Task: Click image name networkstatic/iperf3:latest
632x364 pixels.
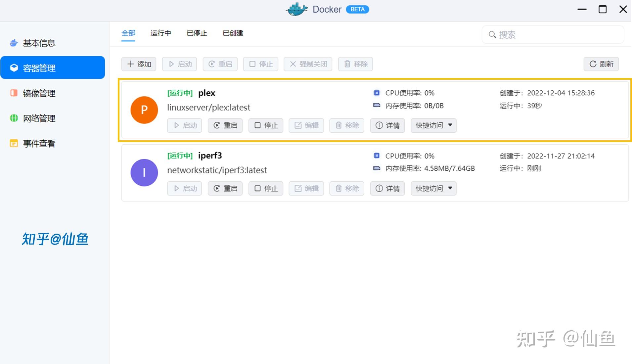Action: pos(217,170)
